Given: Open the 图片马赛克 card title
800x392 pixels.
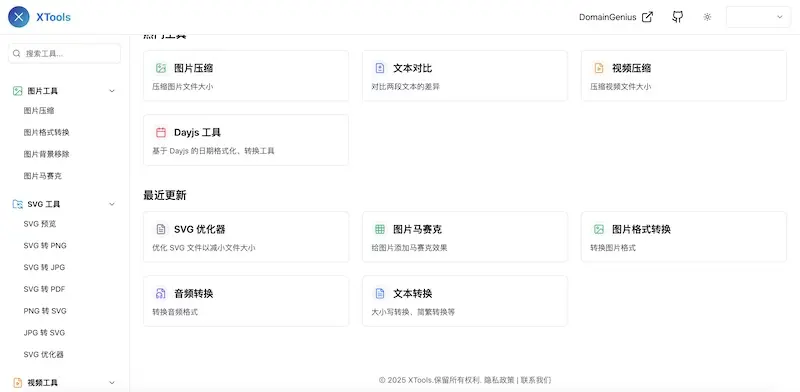Looking at the screenshot, I should point(417,229).
